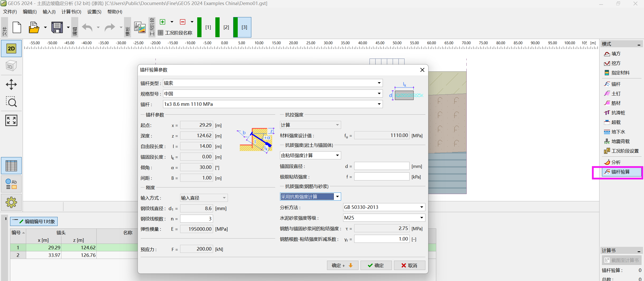Cancel dialog with 取消 button
This screenshot has width=644, height=281.
410,265
